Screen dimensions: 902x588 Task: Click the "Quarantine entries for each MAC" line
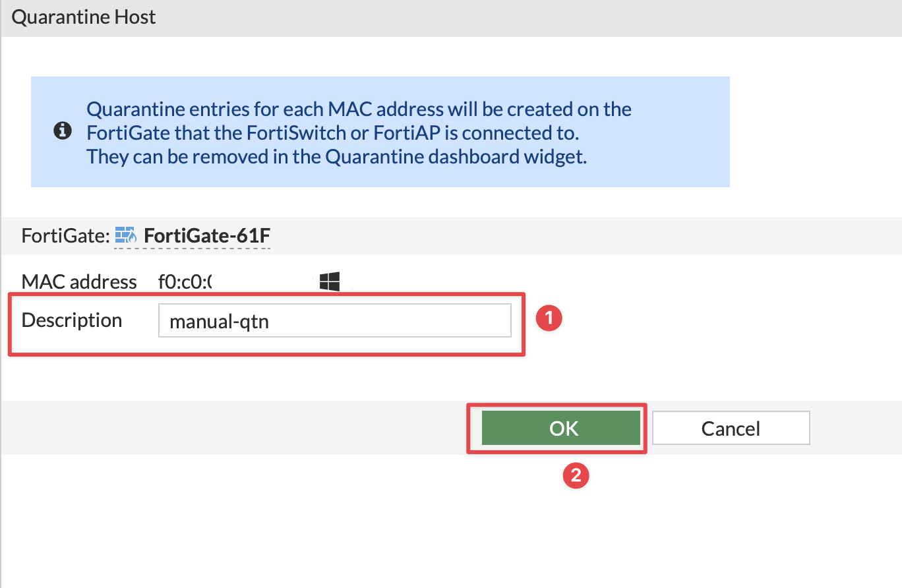pos(359,109)
